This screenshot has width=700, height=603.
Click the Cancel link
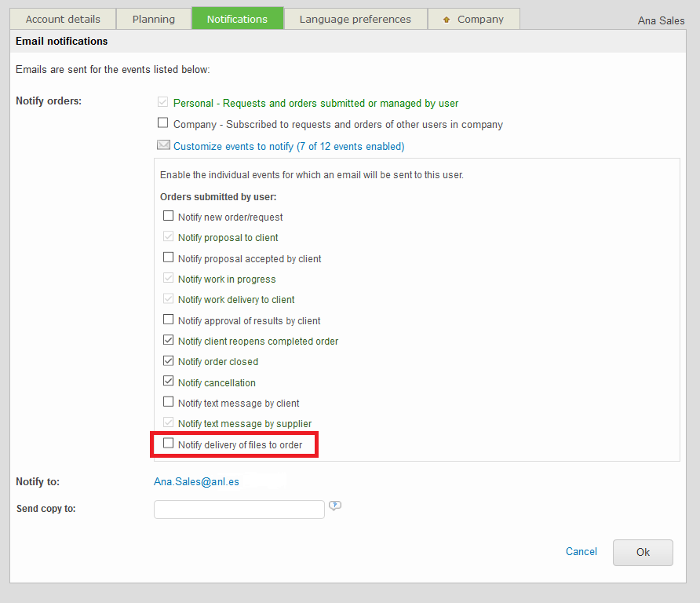[x=581, y=552]
